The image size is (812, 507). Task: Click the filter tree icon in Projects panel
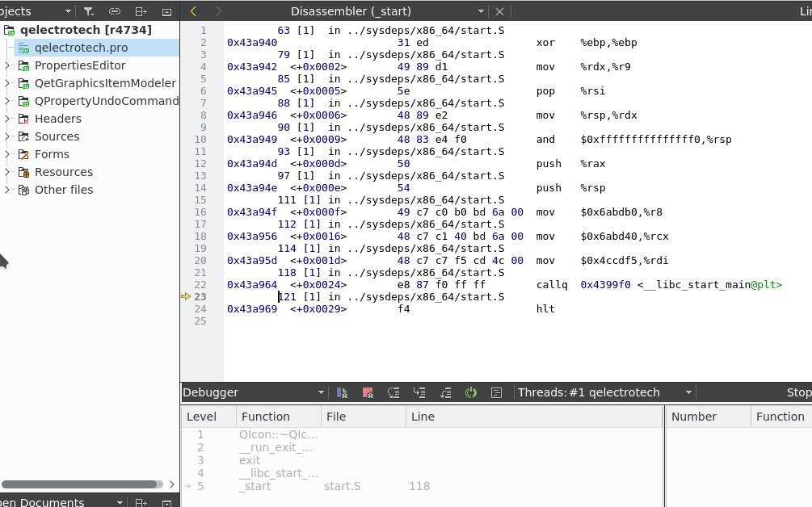click(x=90, y=11)
